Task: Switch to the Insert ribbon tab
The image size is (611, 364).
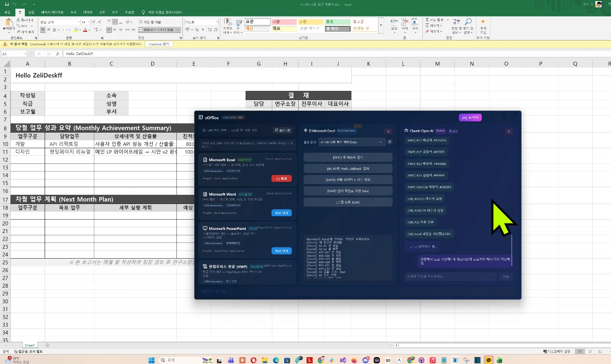Action: (31, 12)
